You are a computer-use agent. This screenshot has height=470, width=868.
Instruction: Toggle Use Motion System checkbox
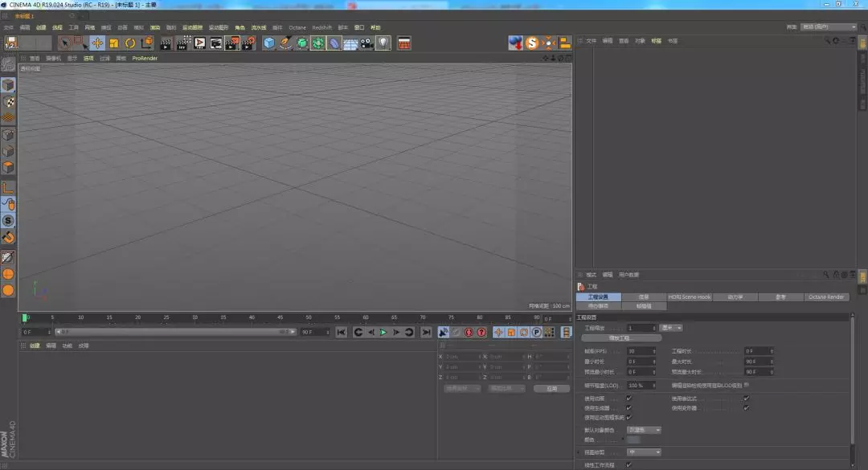628,418
